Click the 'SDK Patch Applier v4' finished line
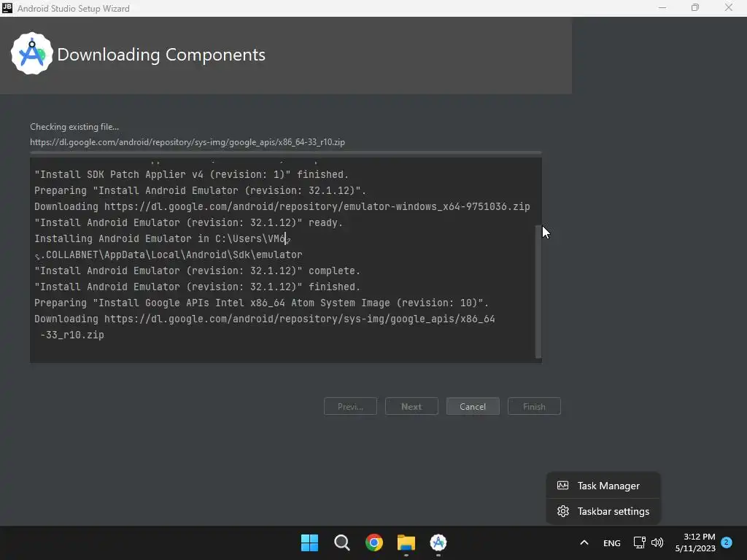 192,174
